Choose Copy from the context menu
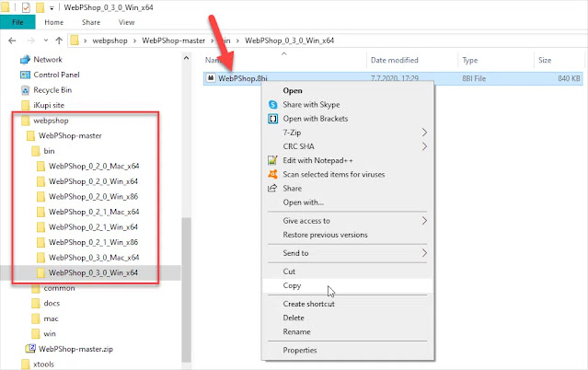This screenshot has height=370, width=588. 348,285
